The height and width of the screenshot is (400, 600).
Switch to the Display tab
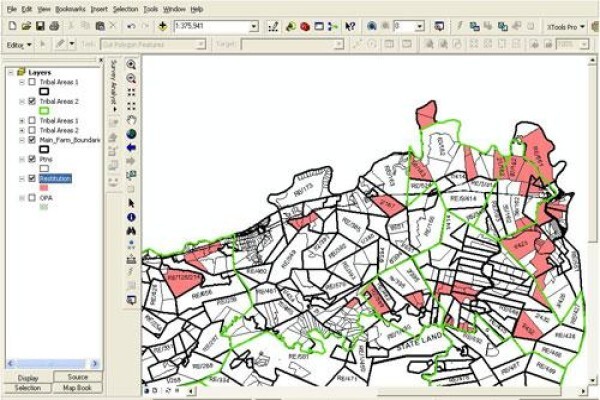pos(28,378)
